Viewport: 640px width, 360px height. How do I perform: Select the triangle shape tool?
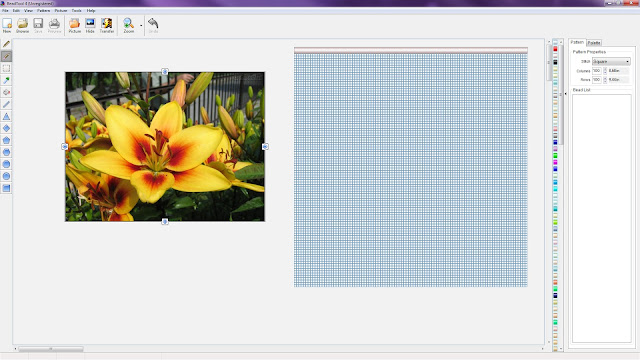click(x=6, y=116)
